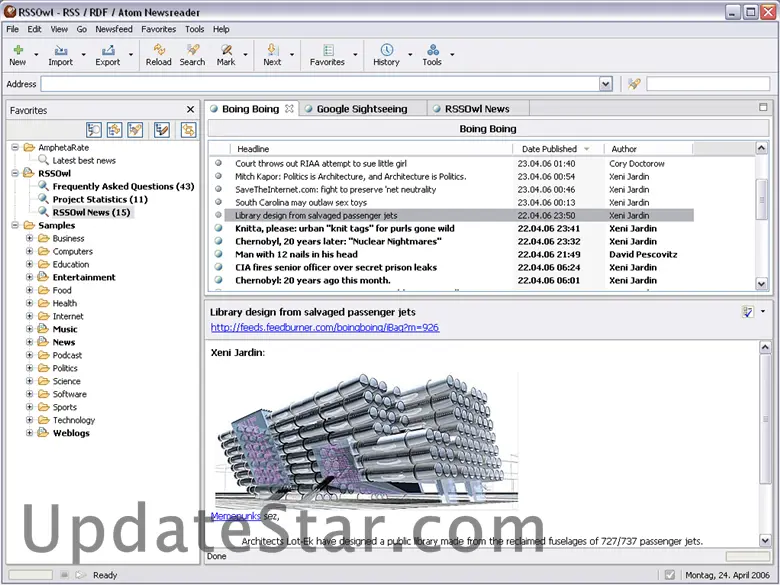Click the search icon beside address bar
Viewport: 780px width, 585px height.
(634, 84)
